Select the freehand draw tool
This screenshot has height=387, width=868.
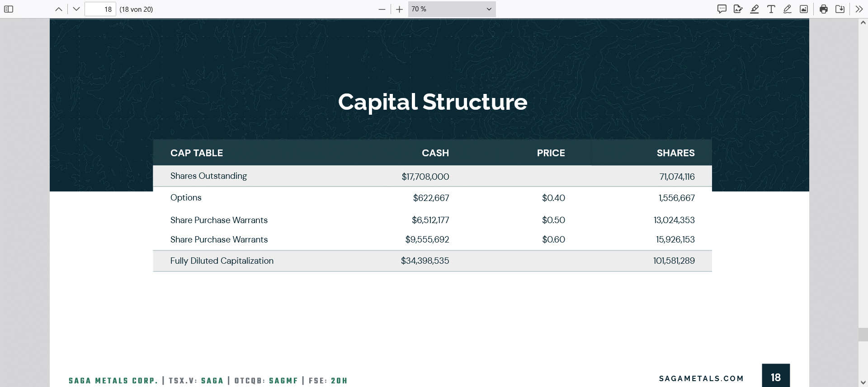pyautogui.click(x=788, y=9)
